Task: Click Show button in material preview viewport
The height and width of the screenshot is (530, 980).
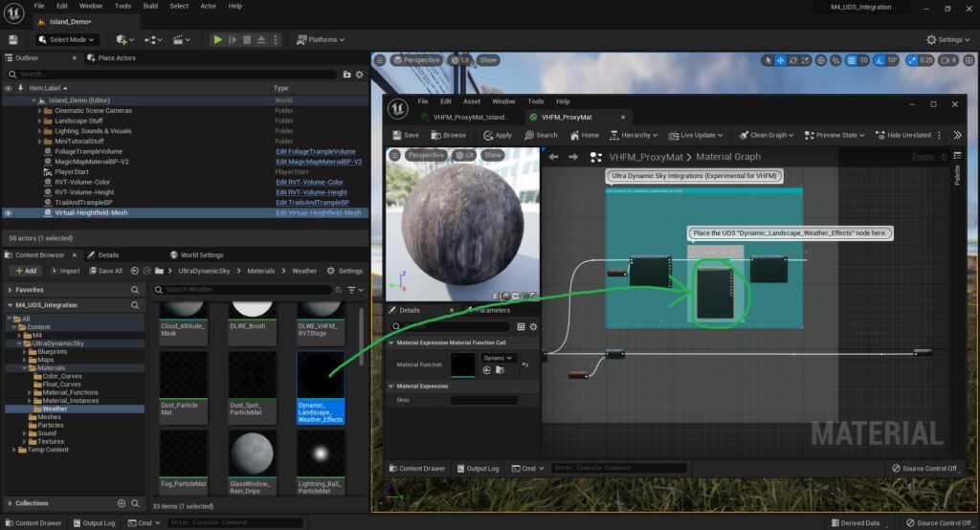Action: point(493,155)
